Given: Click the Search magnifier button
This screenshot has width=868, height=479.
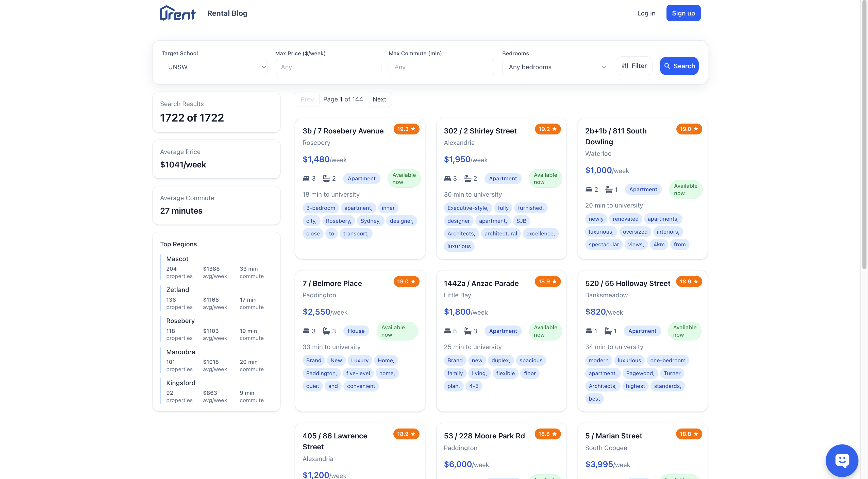Looking at the screenshot, I should click(x=679, y=66).
